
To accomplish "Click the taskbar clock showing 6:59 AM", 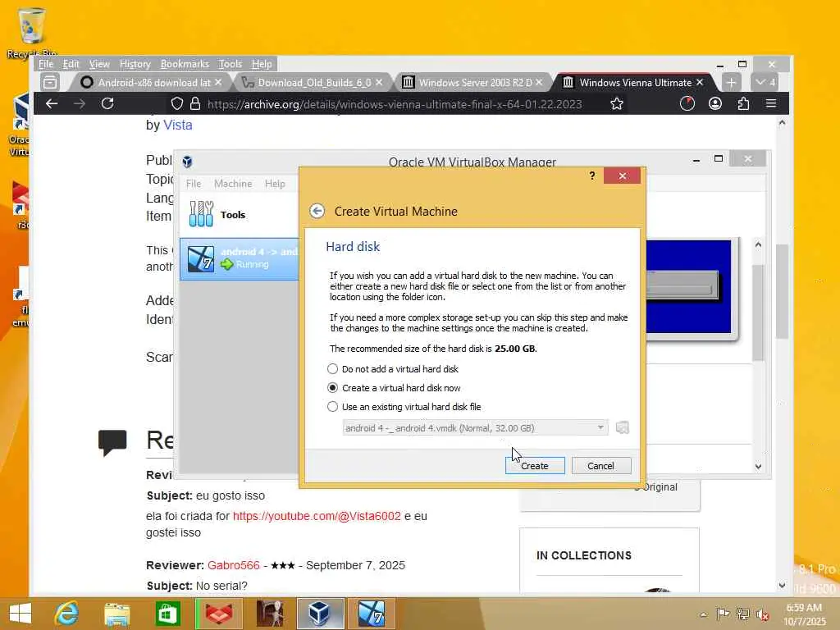I will (804, 614).
